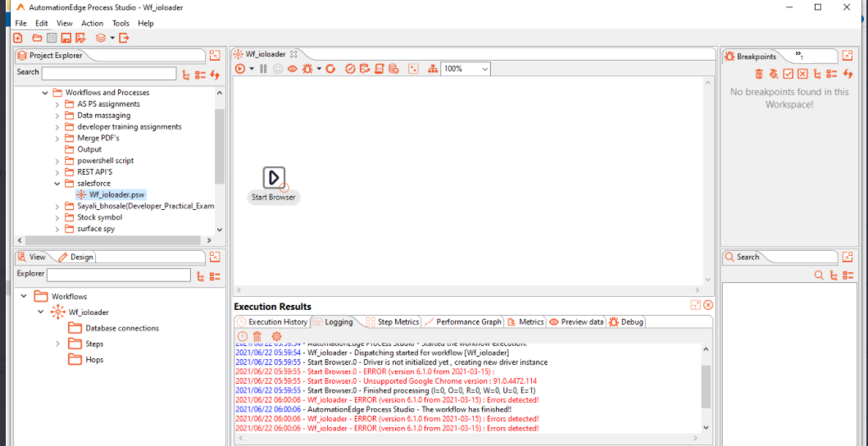Verify the workflow with checkmark icon

point(350,69)
